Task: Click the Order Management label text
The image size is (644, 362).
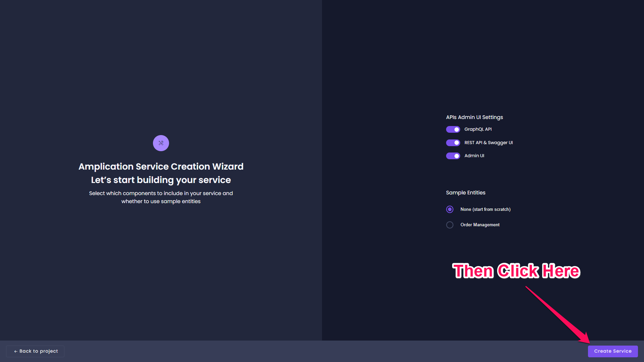Action: coord(480,225)
